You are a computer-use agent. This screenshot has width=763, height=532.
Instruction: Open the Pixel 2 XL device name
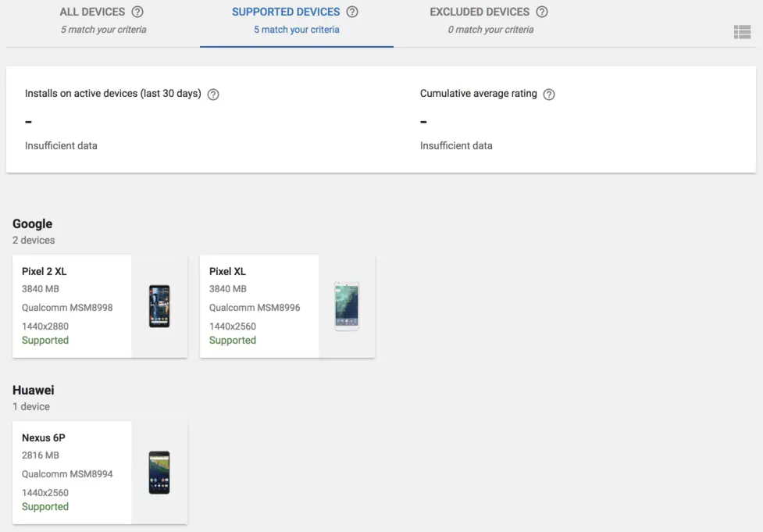pyautogui.click(x=45, y=272)
